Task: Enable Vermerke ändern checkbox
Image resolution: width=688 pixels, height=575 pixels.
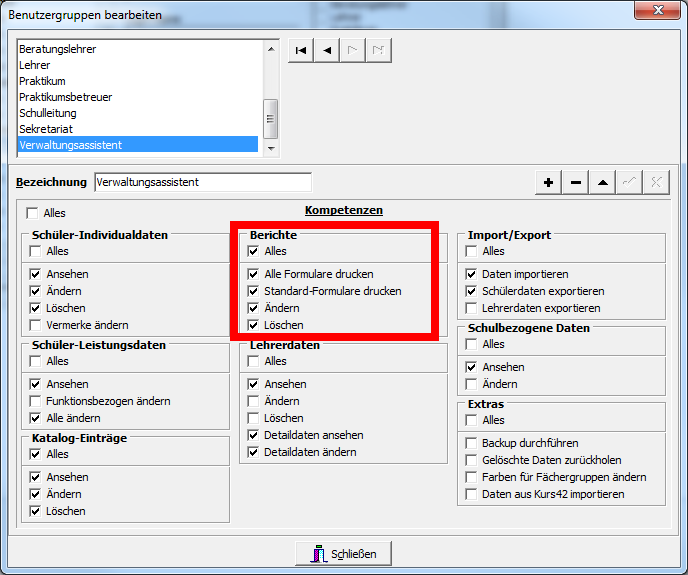Action: click(35, 325)
